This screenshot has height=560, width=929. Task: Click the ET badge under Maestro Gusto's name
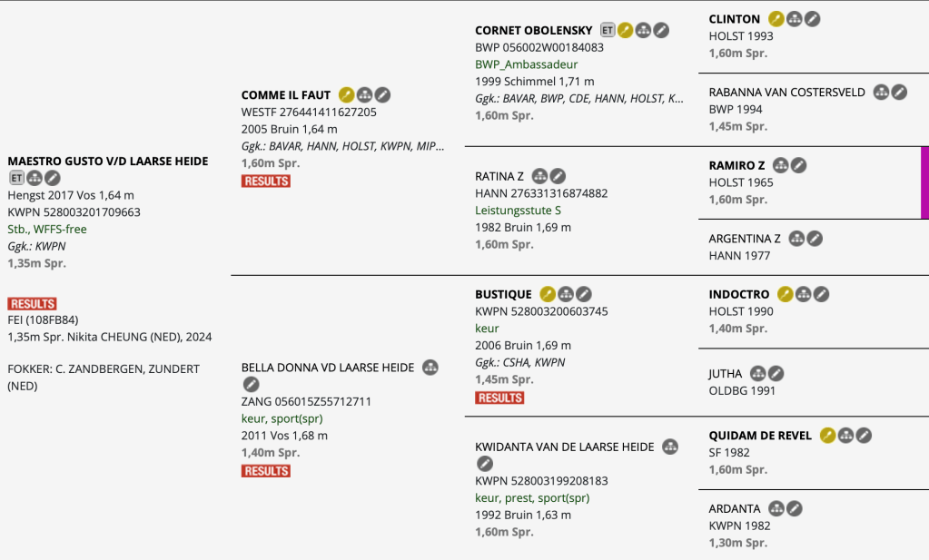[16, 178]
